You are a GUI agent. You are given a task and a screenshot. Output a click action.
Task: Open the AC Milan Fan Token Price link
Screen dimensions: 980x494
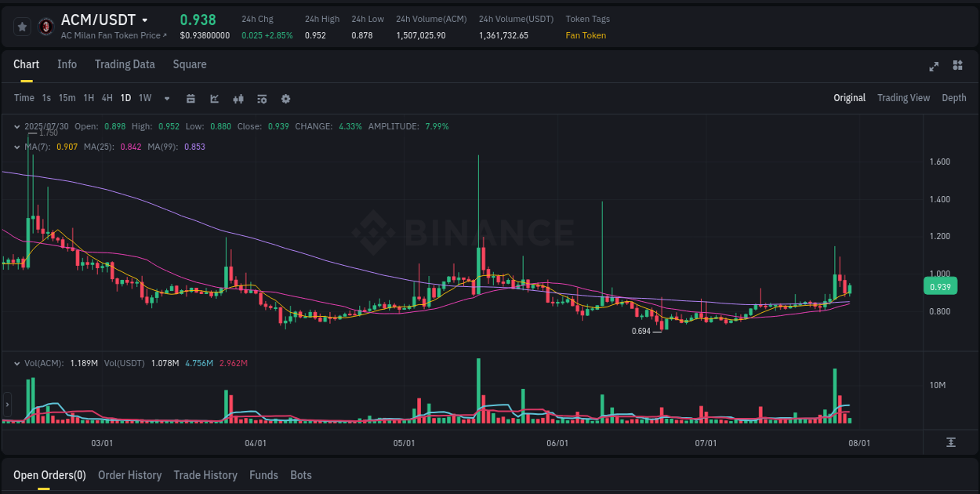tap(113, 35)
